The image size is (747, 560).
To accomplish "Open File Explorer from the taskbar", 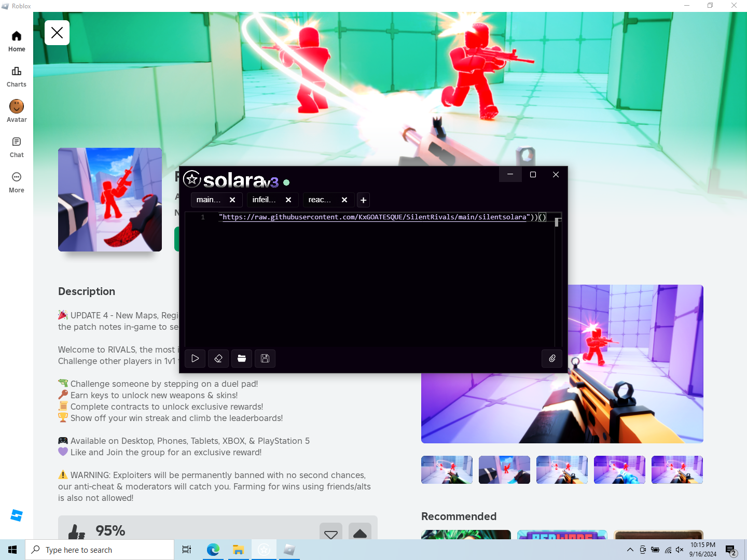I will click(238, 550).
